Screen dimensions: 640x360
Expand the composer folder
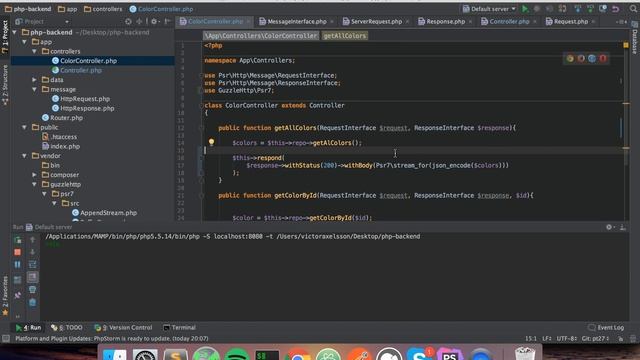(34, 175)
